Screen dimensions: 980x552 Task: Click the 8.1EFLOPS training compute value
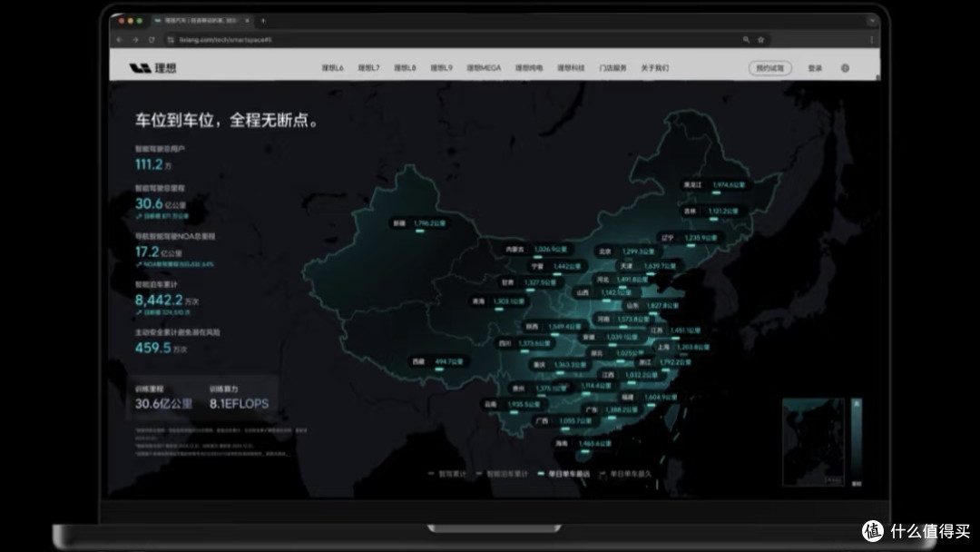click(239, 404)
